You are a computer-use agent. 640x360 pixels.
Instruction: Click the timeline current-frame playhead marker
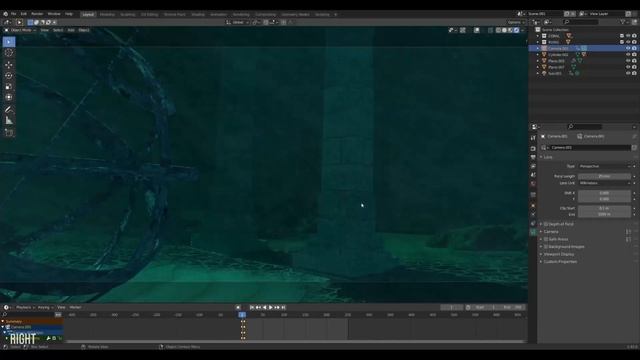(x=242, y=315)
